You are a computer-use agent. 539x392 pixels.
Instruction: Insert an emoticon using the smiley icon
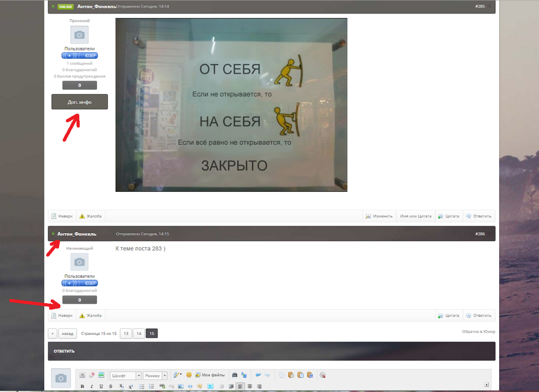coord(189,375)
